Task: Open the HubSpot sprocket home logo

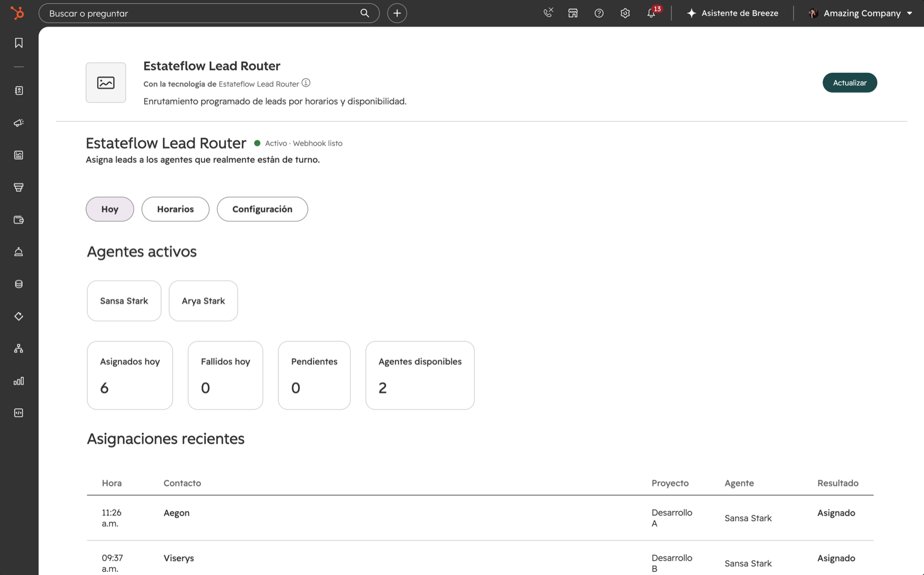Action: click(17, 13)
